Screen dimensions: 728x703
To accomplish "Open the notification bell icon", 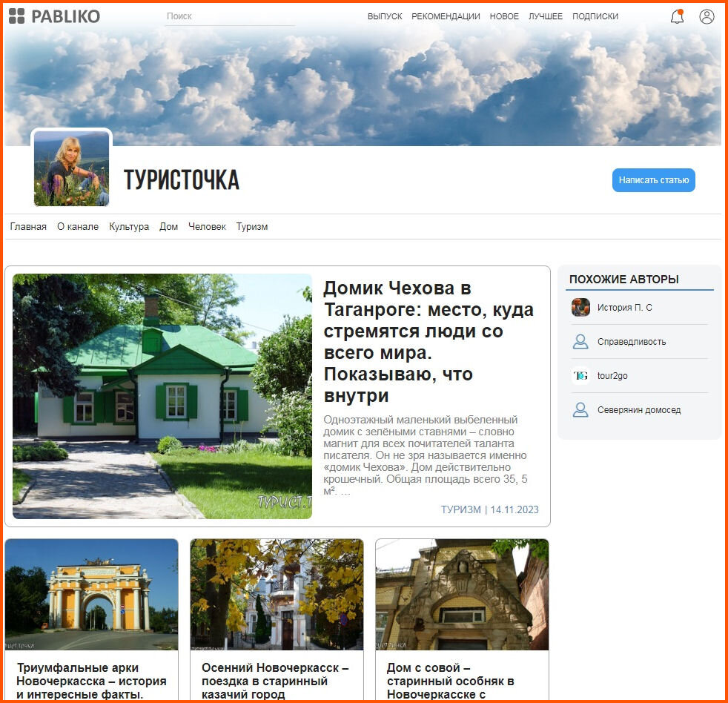I will coord(676,16).
